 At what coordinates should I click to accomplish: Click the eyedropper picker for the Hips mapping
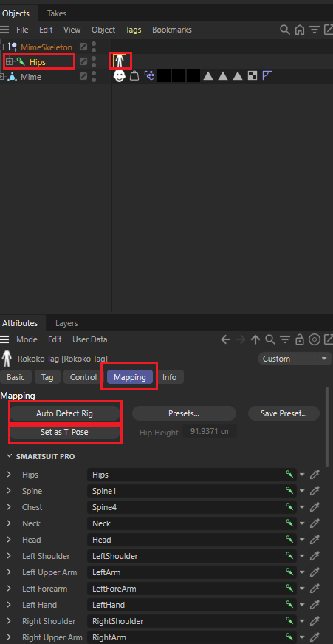coord(315,475)
